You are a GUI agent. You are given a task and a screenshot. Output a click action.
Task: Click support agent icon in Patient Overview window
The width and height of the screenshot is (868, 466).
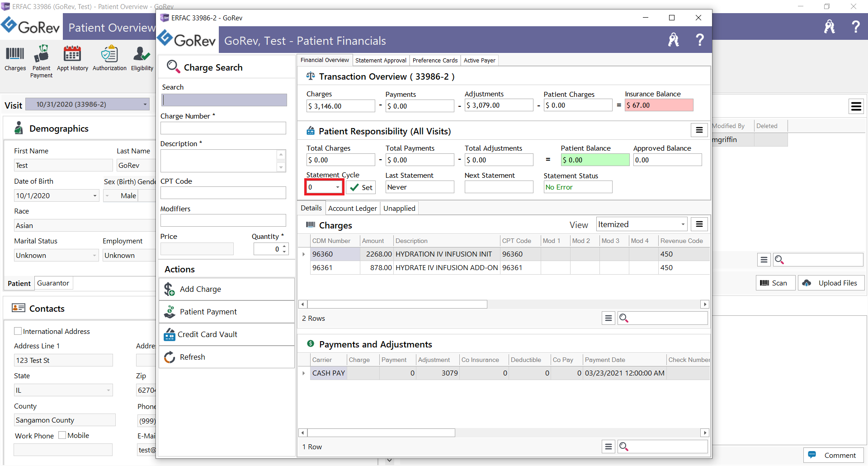click(x=829, y=27)
